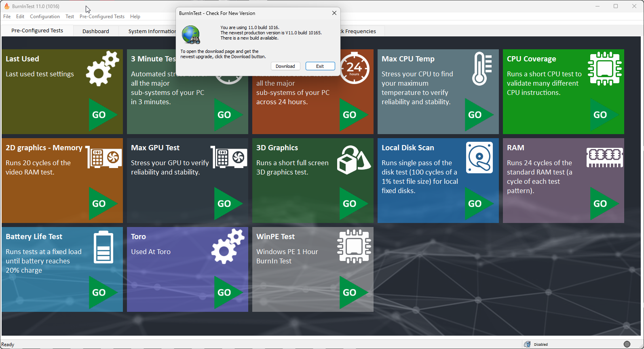
Task: Open the Help menu
Action: (135, 17)
